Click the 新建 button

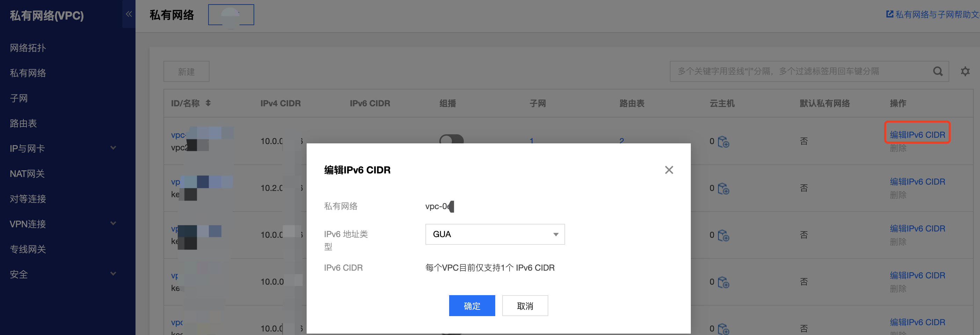pos(187,71)
